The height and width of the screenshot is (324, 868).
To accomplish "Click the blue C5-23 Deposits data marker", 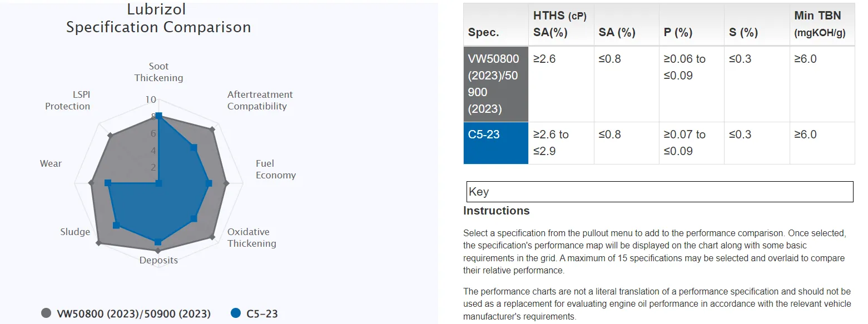I will click(158, 242).
